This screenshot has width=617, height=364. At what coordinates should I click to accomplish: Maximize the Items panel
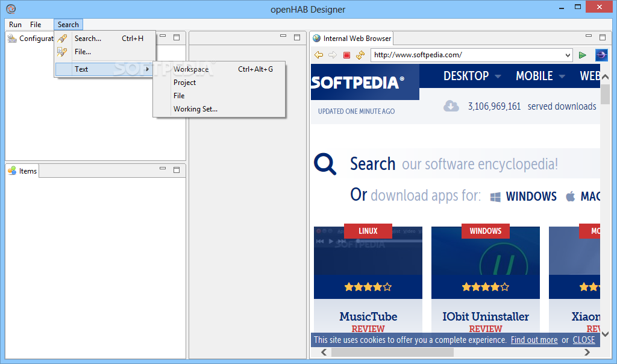click(x=177, y=169)
